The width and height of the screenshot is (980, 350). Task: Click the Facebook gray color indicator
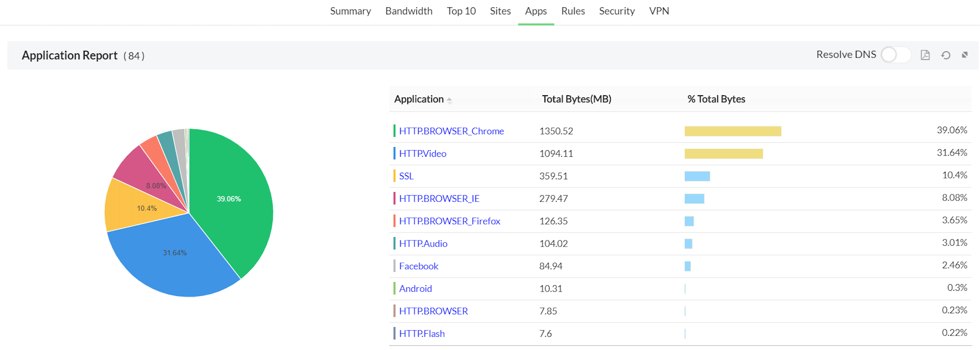(x=394, y=266)
